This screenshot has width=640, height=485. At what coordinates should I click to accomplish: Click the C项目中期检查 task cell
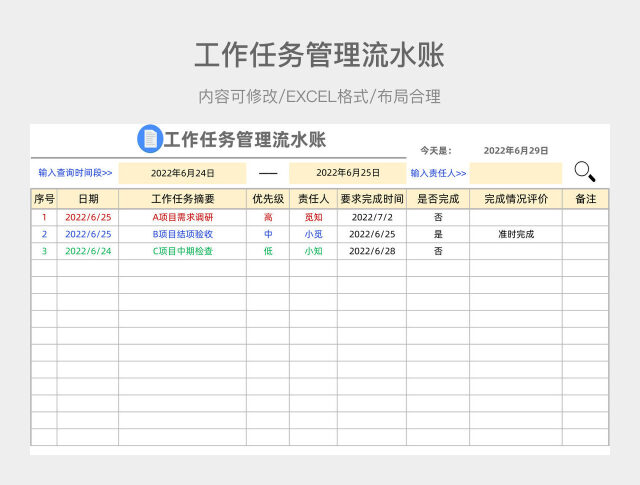click(x=182, y=251)
